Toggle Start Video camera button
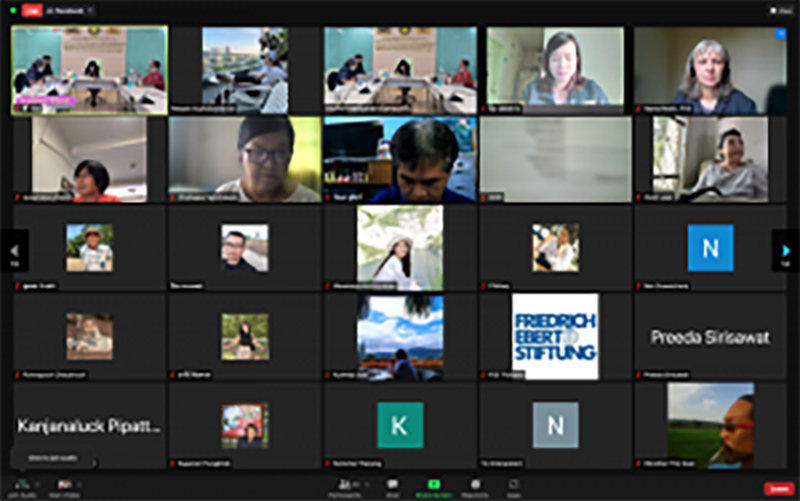Image resolution: width=800 pixels, height=501 pixels. click(64, 486)
